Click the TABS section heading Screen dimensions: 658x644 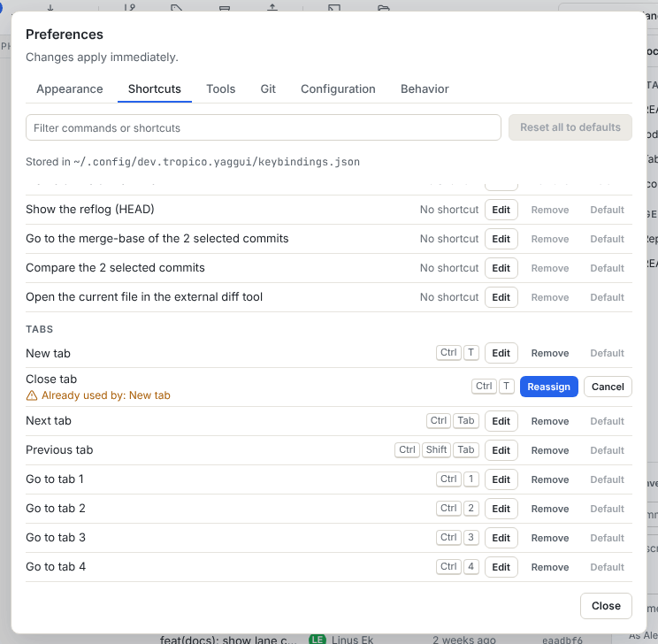40,329
